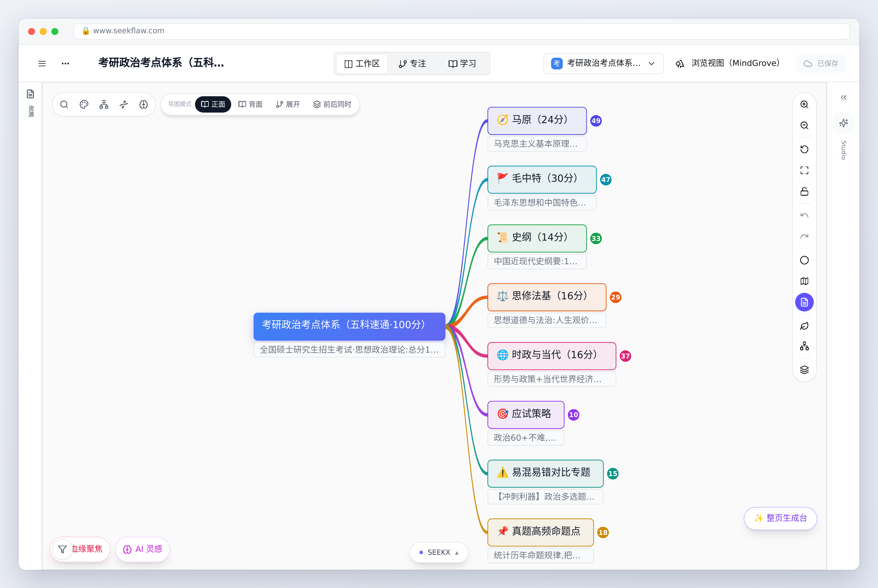The width and height of the screenshot is (878, 588).
Task: Expand the 33 badge next to 史纲
Action: pos(596,239)
